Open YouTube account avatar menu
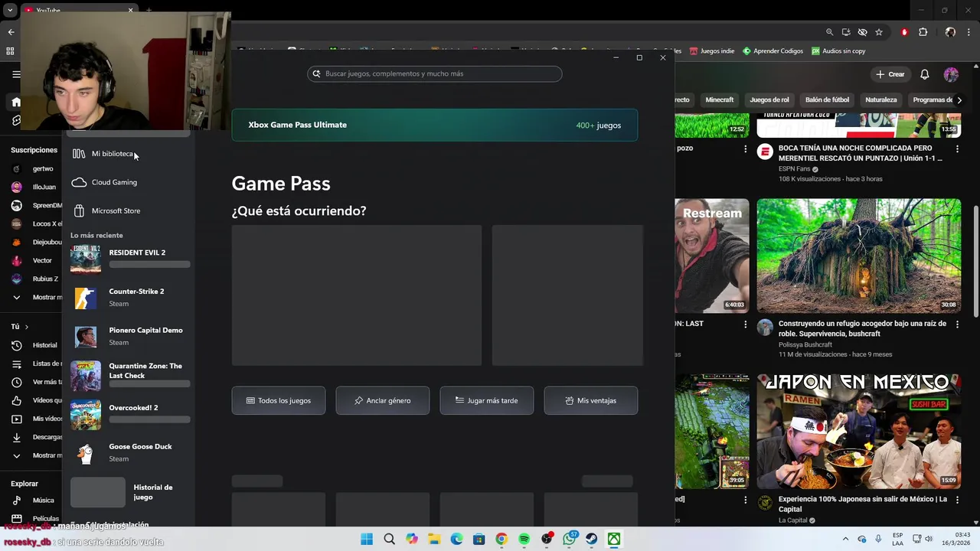 (951, 74)
